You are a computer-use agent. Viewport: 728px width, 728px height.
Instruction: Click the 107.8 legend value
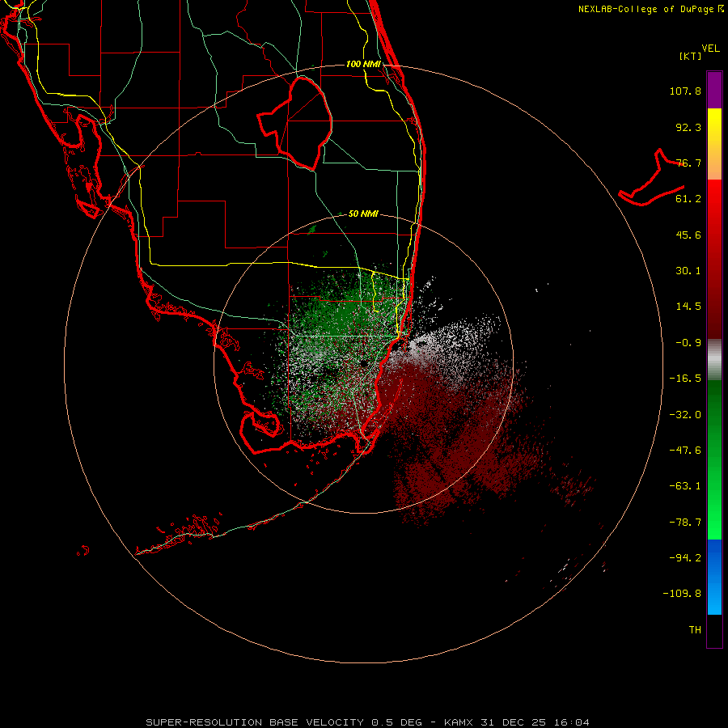(685, 91)
